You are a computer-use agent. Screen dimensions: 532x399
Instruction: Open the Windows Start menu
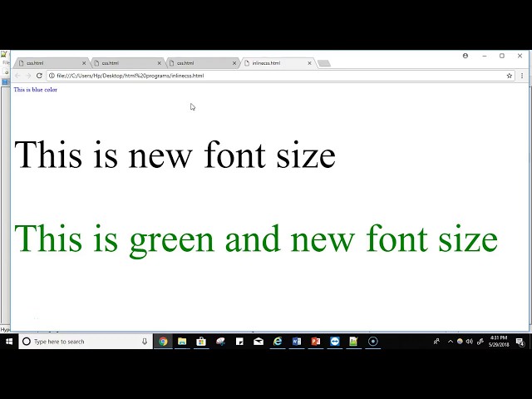coord(9,342)
